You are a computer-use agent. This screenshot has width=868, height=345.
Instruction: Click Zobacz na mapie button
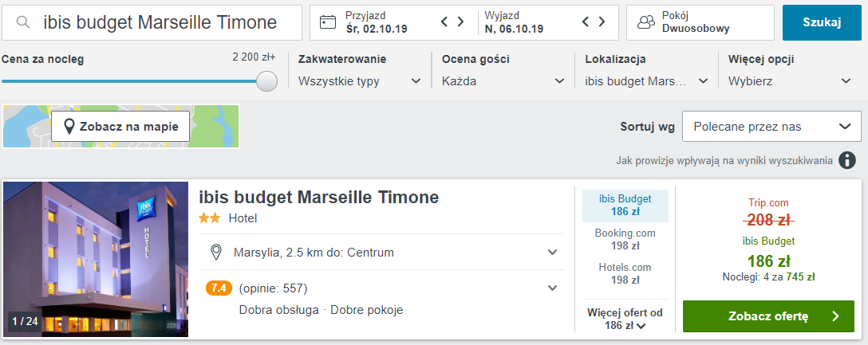pyautogui.click(x=120, y=127)
